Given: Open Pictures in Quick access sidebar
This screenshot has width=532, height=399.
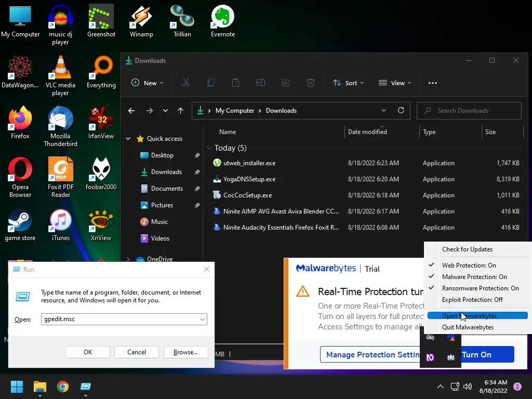Looking at the screenshot, I should point(162,205).
